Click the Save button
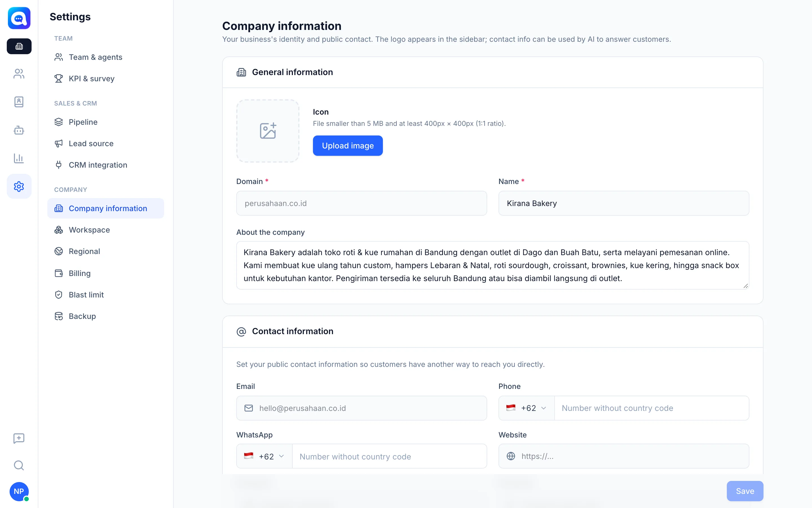 click(745, 491)
